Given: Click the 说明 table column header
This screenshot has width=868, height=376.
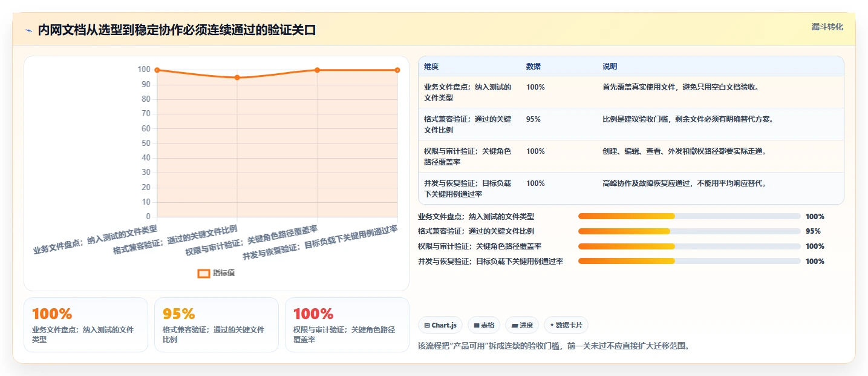Looking at the screenshot, I should (x=610, y=66).
